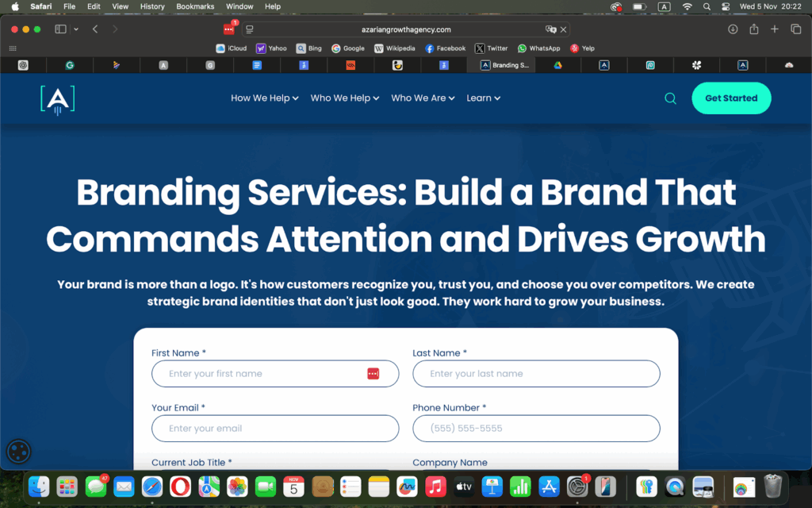Open the WhatsApp bookmark icon

(538, 48)
